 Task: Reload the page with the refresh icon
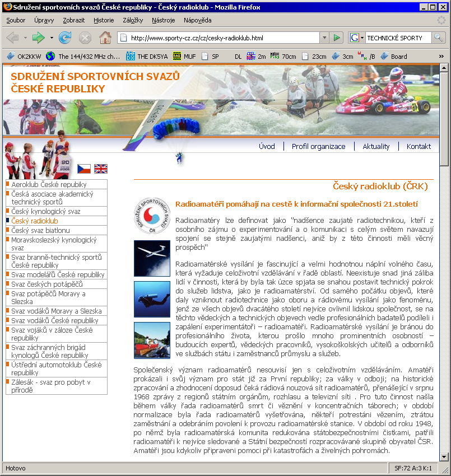[65, 38]
